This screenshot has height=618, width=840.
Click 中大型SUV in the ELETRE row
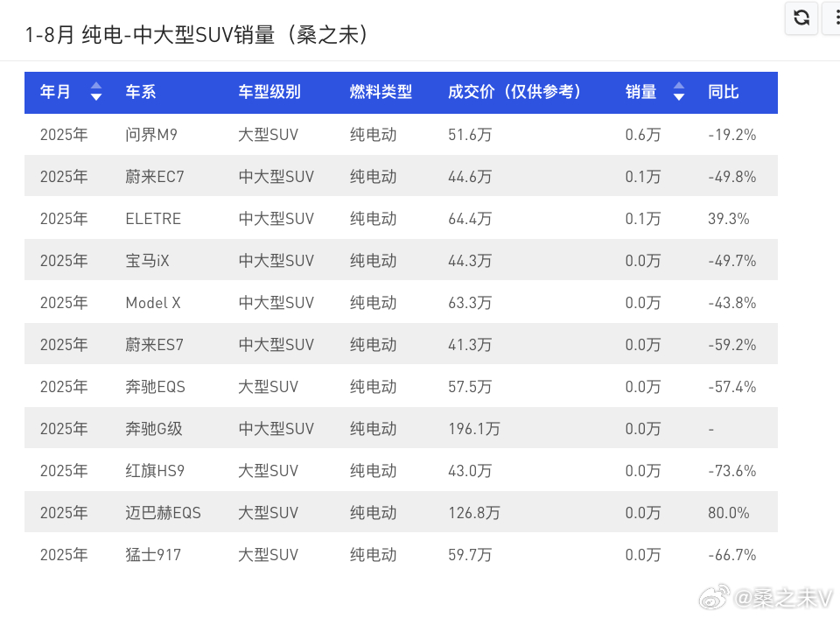tap(276, 219)
